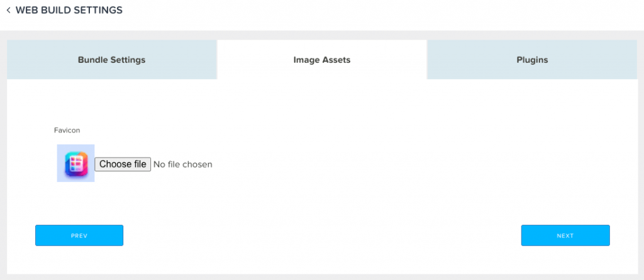Return to previous step with PREV button
Screen dimensions: 644x280
point(79,235)
